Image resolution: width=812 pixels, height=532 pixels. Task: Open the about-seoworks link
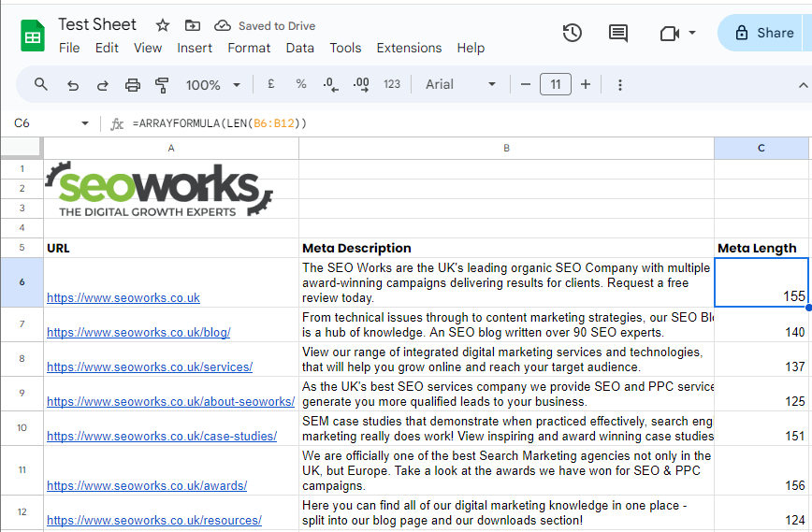171,402
